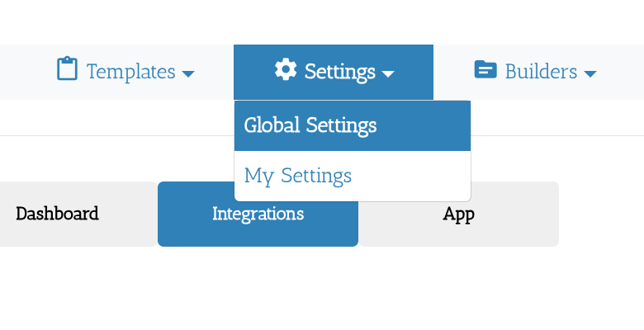Click the Builders folder icon
Viewport: 644px width, 330px height.
(x=485, y=70)
